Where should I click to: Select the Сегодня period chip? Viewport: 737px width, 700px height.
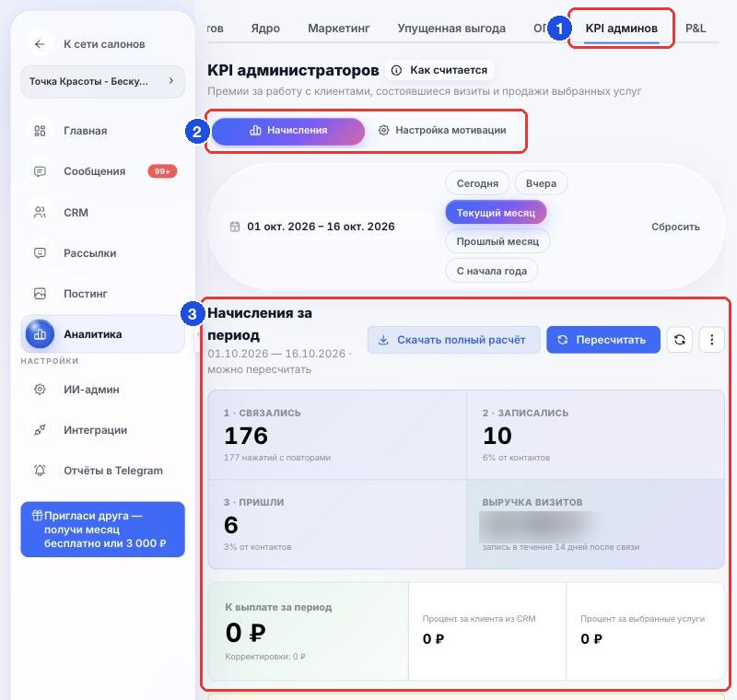[x=477, y=183]
